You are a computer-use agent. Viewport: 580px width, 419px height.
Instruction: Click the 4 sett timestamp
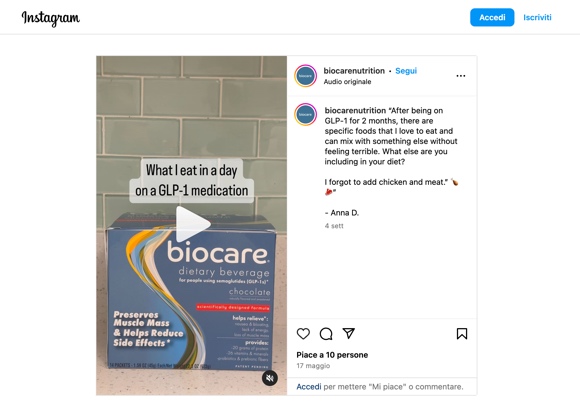click(334, 226)
